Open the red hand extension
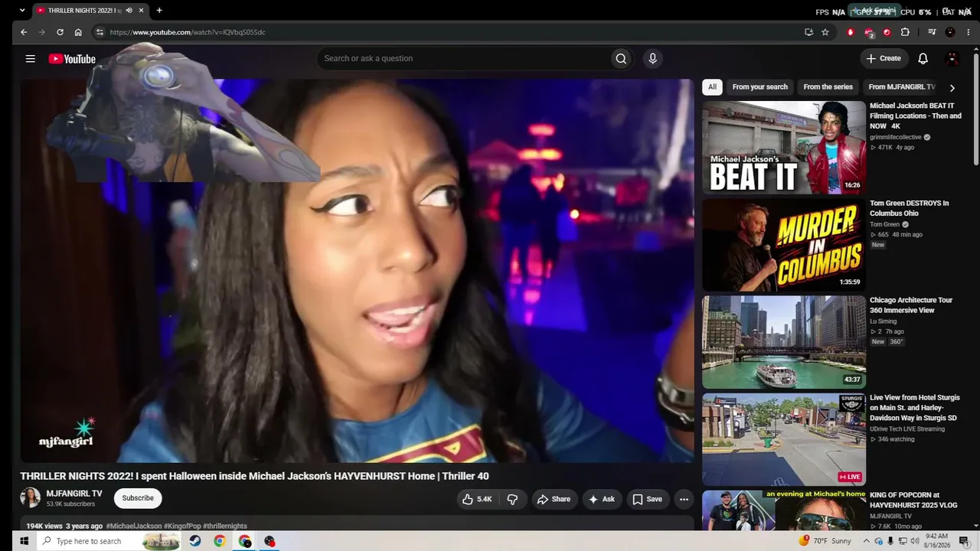The image size is (980, 551). point(850,32)
